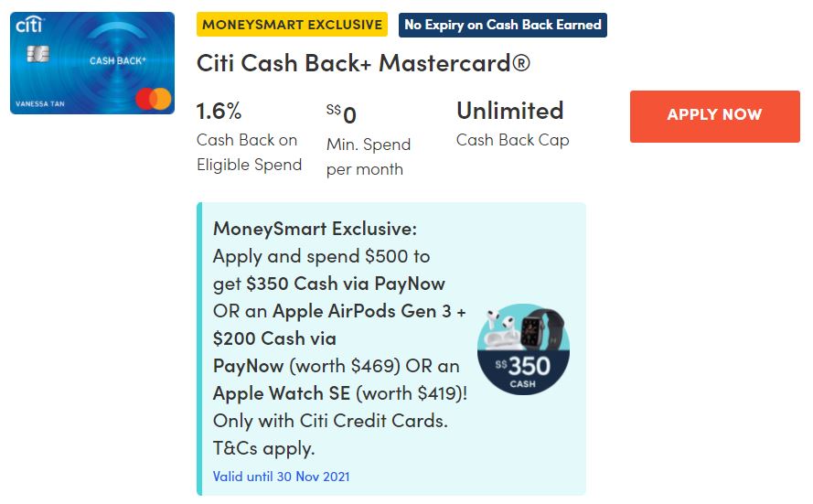The width and height of the screenshot is (813, 504).
Task: Click the Cash Back on Eligible Spend label
Action: [x=249, y=153]
